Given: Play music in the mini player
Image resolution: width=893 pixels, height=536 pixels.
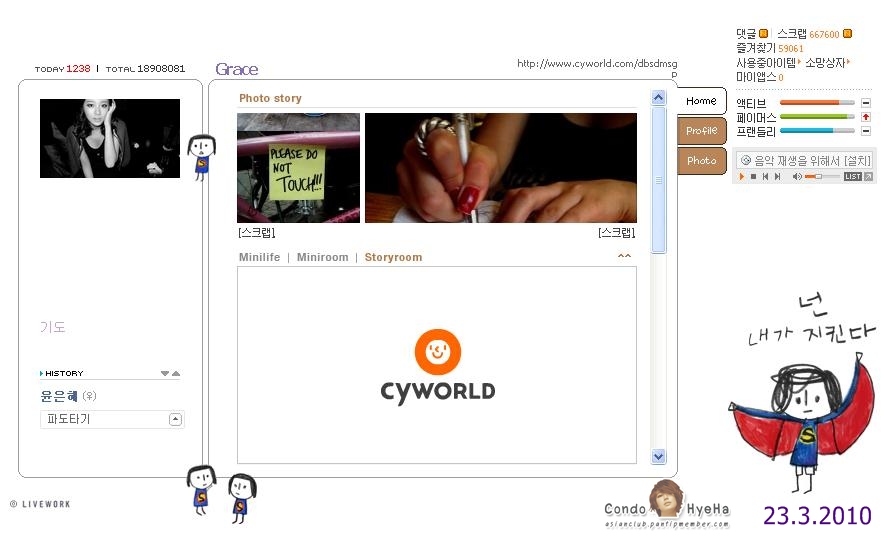Looking at the screenshot, I should tap(742, 177).
